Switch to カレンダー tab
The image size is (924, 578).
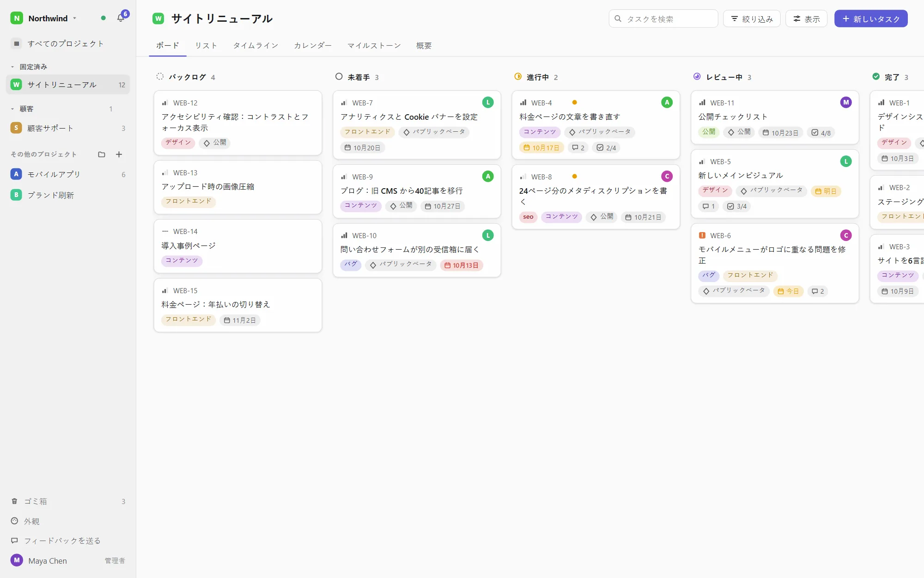click(313, 45)
